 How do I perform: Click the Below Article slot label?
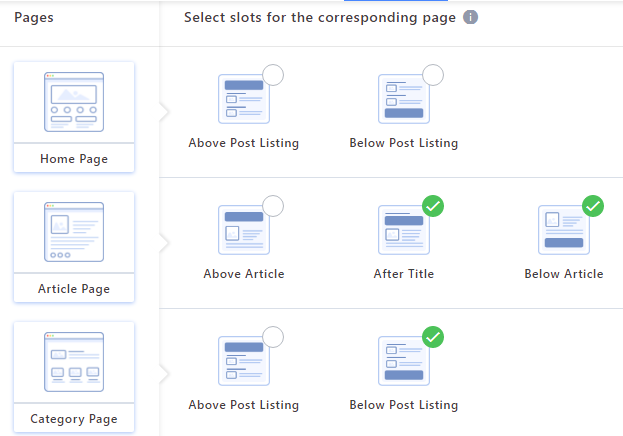[564, 274]
